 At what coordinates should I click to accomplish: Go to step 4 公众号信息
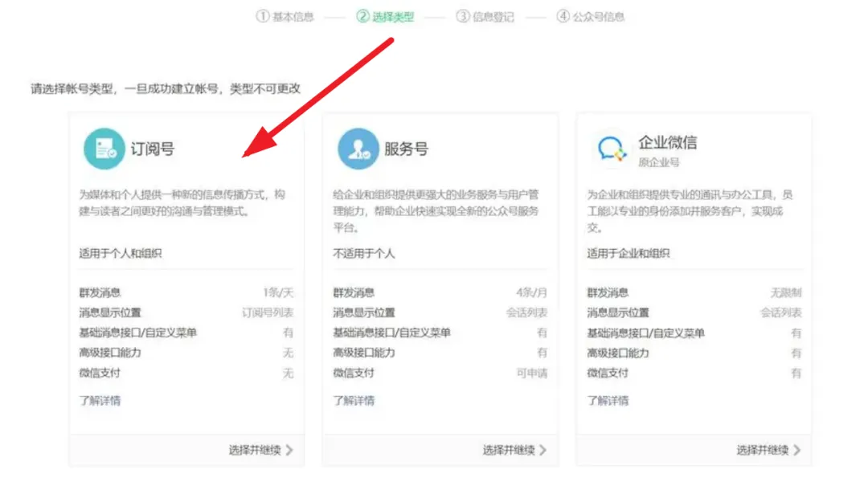click(x=590, y=17)
